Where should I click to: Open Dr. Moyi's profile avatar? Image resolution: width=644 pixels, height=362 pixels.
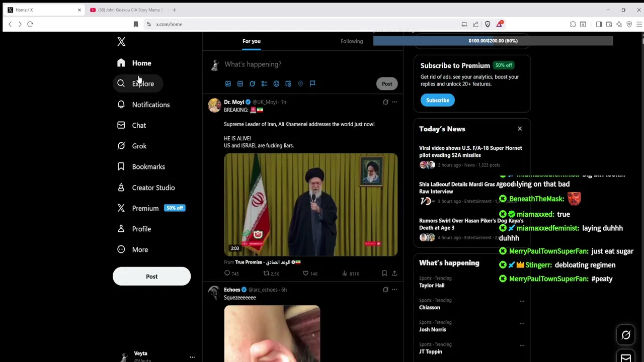tap(214, 105)
